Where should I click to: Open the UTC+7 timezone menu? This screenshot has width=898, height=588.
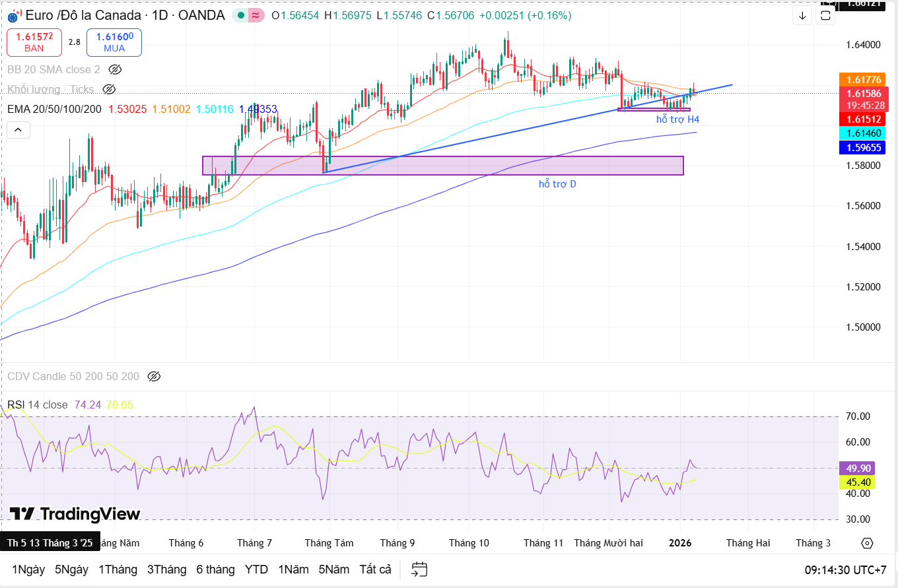click(x=845, y=570)
